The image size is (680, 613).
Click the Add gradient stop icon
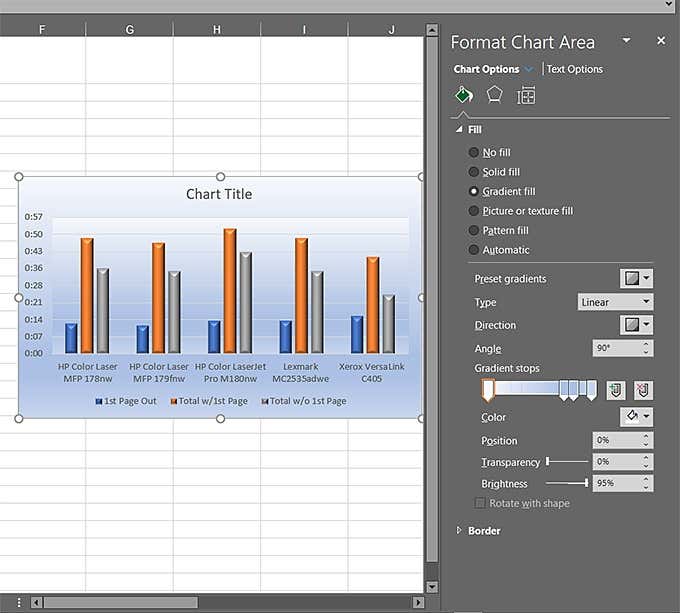(616, 390)
